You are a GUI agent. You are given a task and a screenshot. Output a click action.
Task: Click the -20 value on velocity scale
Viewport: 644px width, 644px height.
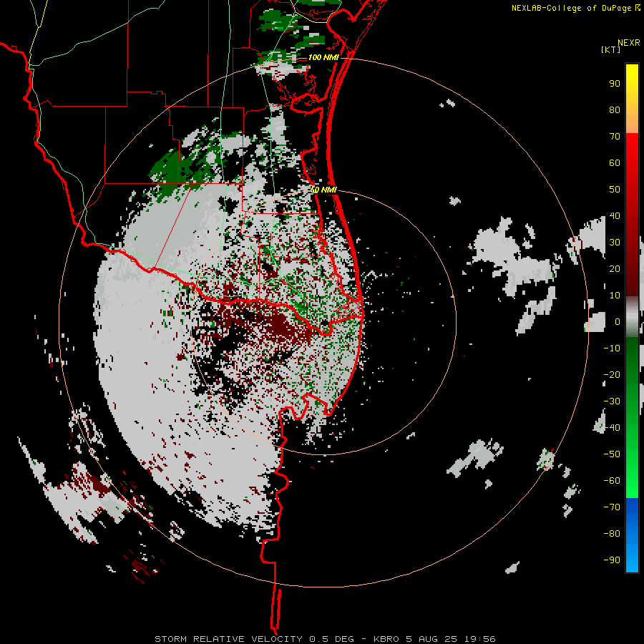point(612,375)
